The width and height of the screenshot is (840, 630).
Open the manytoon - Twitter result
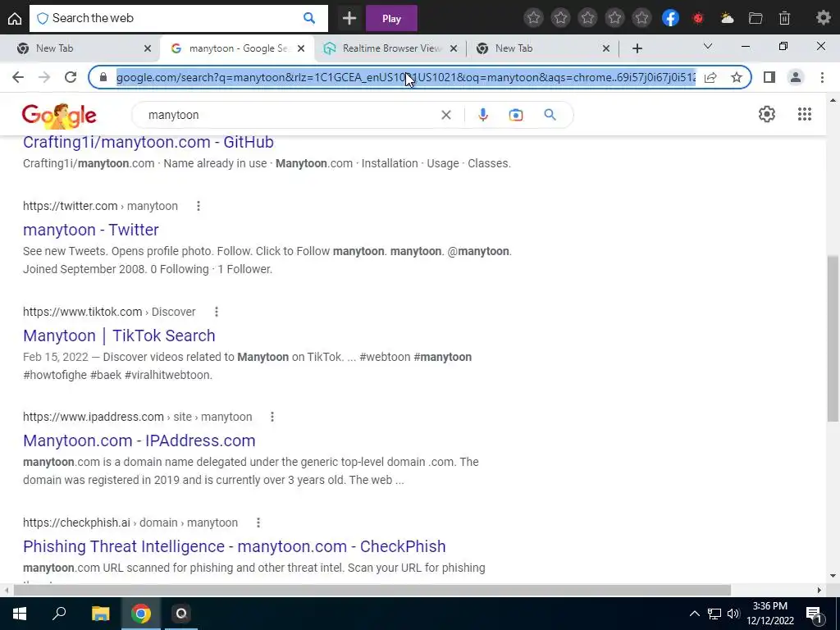[90, 230]
